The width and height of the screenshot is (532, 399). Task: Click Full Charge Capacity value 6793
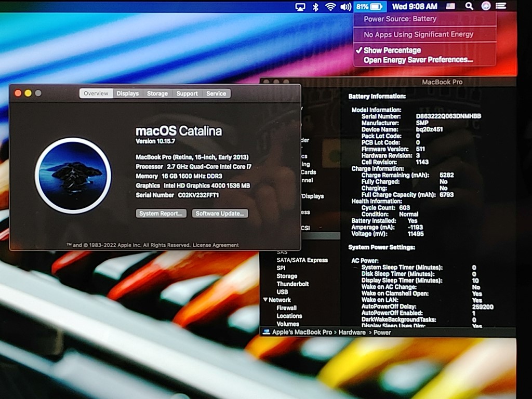tap(446, 195)
